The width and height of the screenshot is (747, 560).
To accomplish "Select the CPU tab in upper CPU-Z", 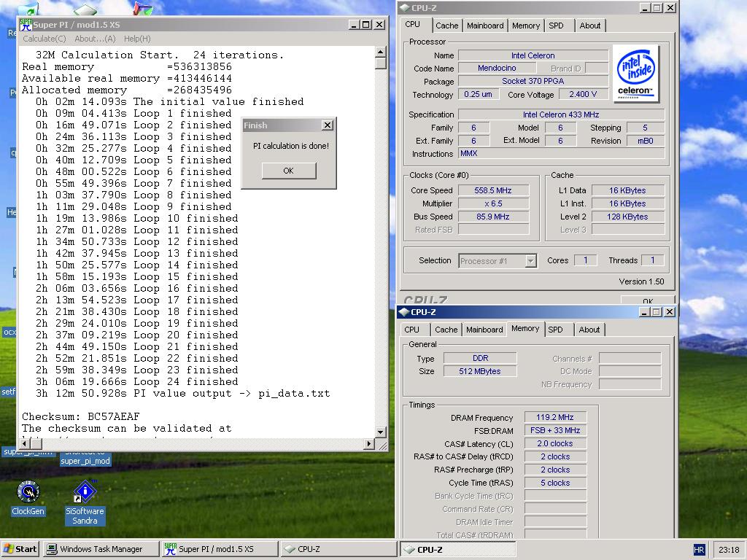I will 413,24.
